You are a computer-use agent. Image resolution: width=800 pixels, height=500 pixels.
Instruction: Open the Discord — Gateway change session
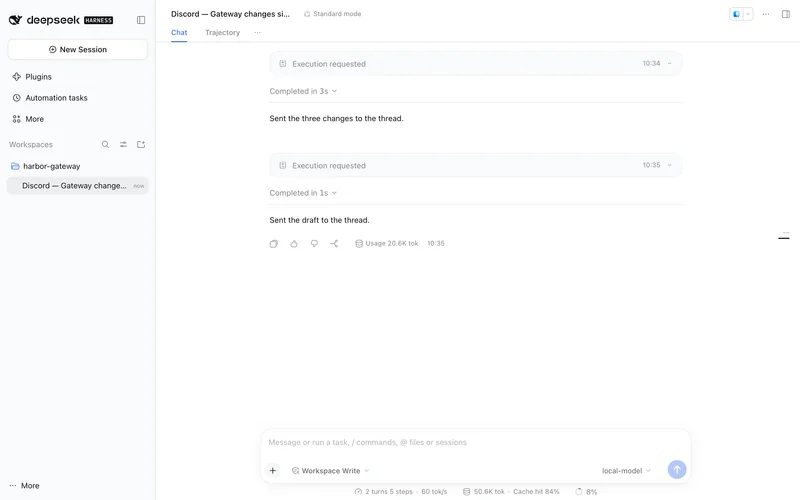point(78,186)
